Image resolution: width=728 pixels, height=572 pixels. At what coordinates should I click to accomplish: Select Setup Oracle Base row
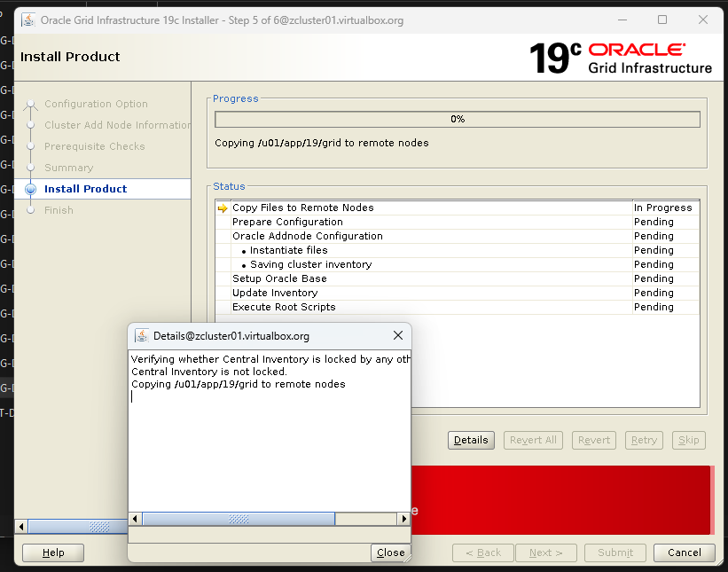(x=458, y=278)
